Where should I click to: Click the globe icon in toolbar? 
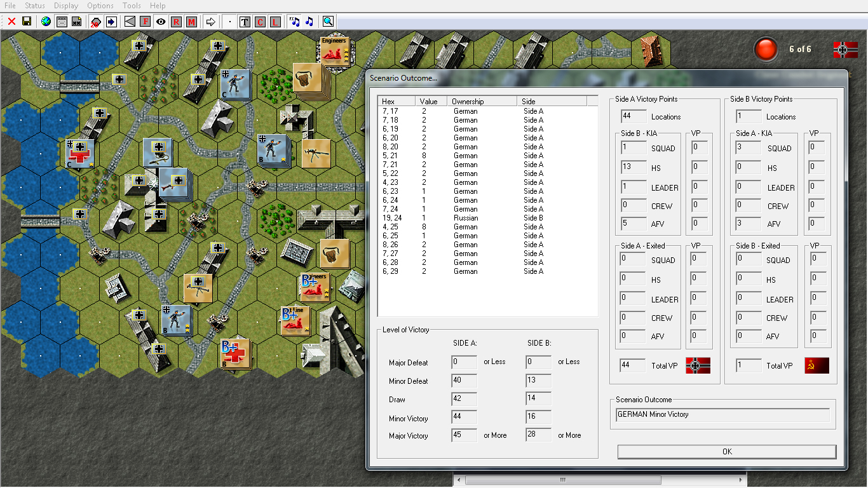tap(46, 22)
